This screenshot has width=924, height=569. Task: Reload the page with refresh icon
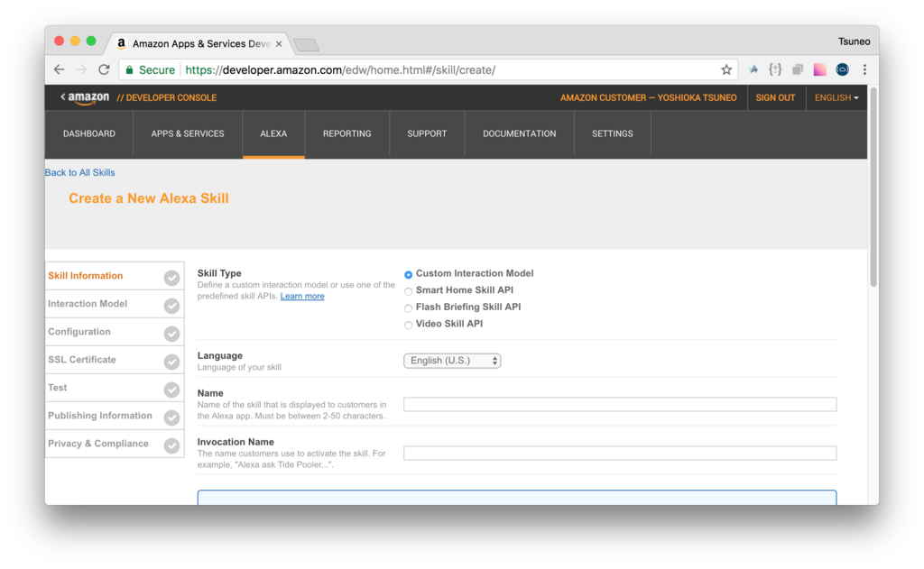click(104, 69)
